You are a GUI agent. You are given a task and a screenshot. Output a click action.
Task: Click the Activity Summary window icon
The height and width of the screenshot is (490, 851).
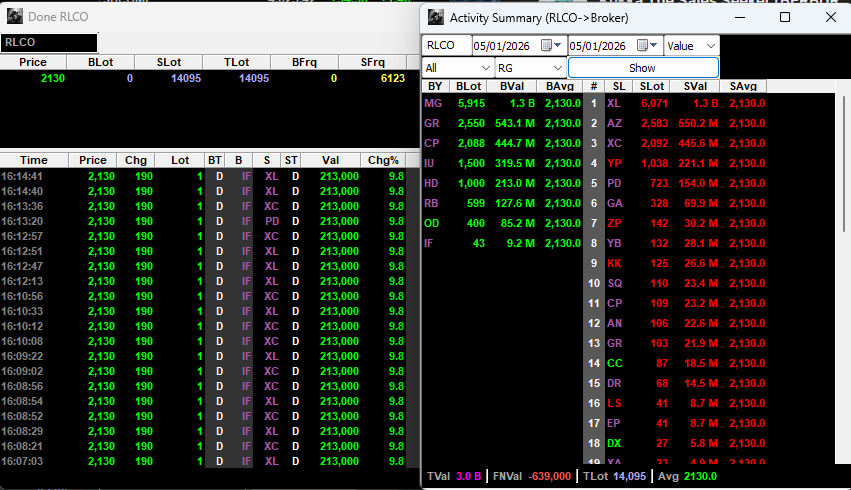pyautogui.click(x=436, y=17)
